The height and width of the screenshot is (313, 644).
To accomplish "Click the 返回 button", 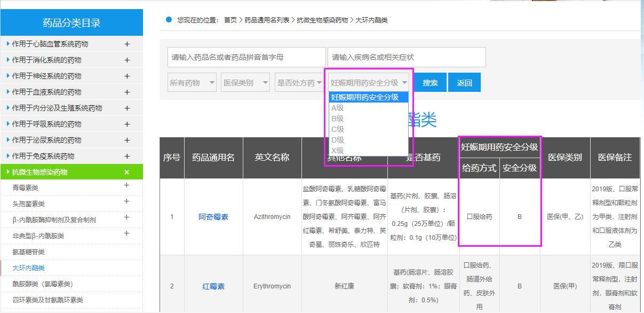I will [464, 83].
